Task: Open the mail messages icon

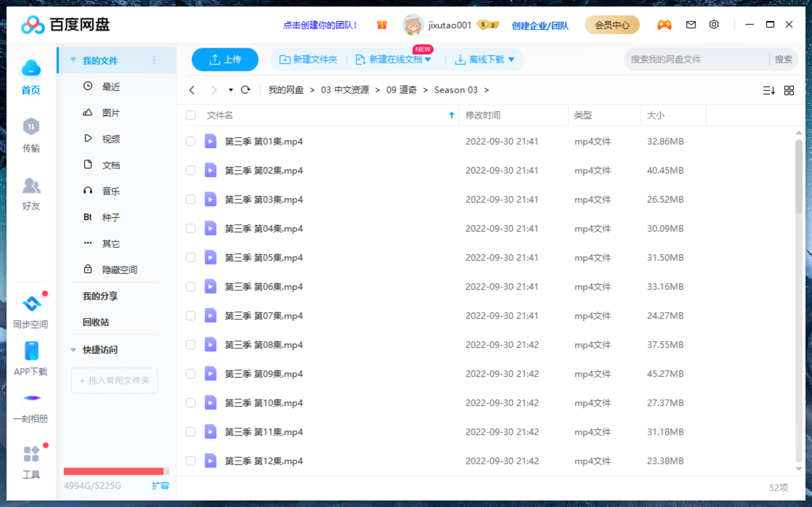Action: pyautogui.click(x=691, y=25)
